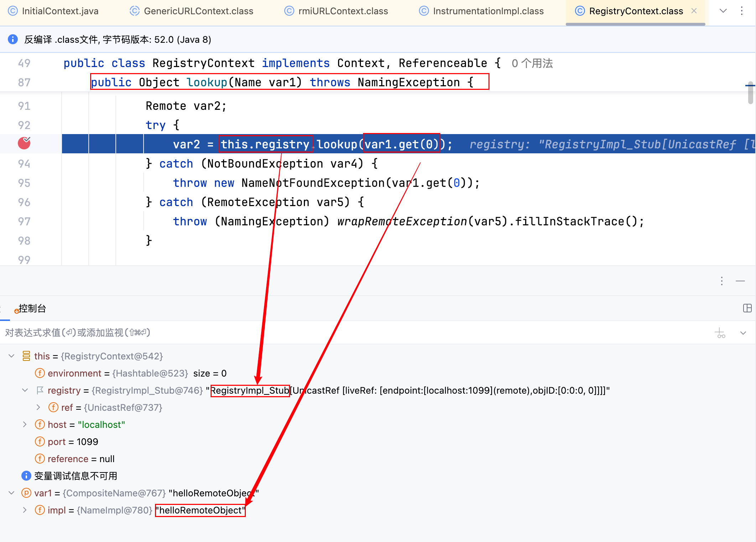Viewport: 756px width, 542px height.
Task: Select the 控制台 console tab
Action: click(32, 308)
